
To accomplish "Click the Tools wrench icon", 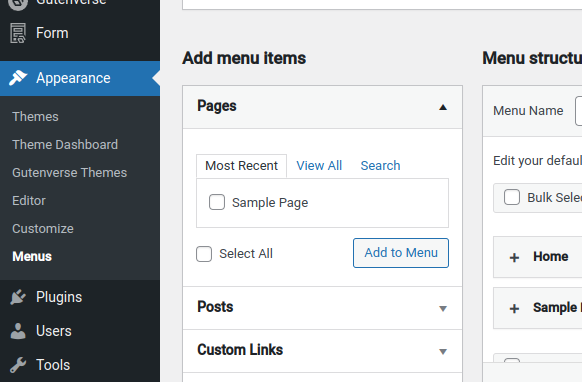I will point(18,365).
